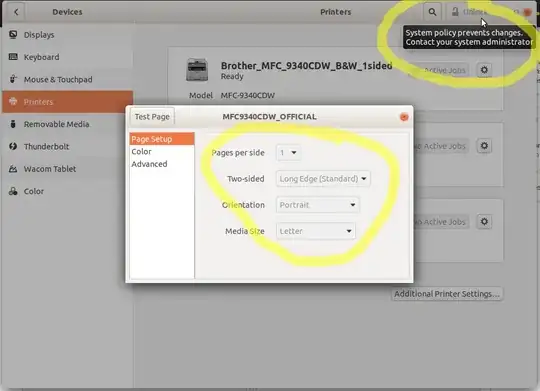540x391 pixels.
Task: Click the Brother printer thumbnail icon
Action: (197, 70)
